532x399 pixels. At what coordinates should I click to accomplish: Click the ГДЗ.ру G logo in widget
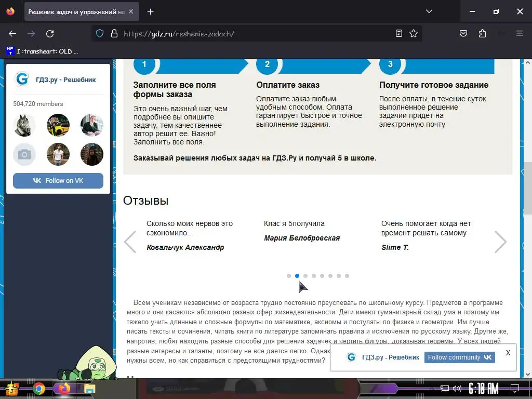pyautogui.click(x=22, y=79)
